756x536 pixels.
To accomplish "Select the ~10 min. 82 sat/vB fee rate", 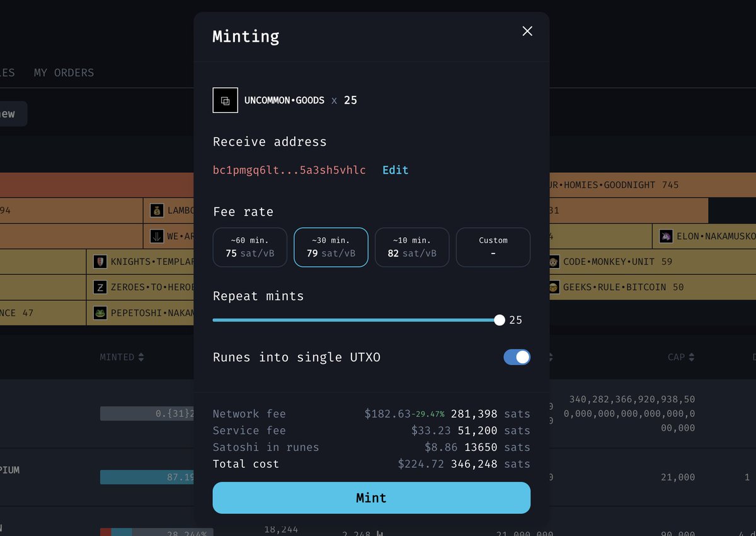I will tap(412, 247).
